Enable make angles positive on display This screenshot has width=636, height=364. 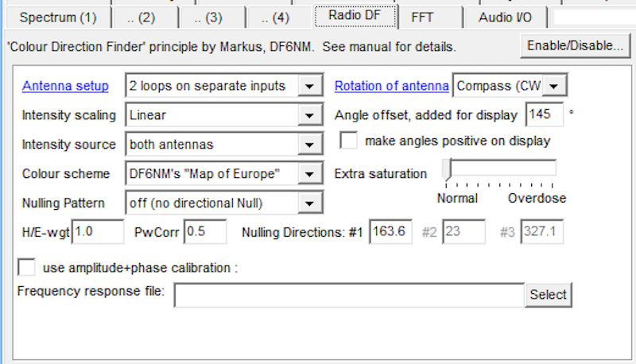(348, 141)
